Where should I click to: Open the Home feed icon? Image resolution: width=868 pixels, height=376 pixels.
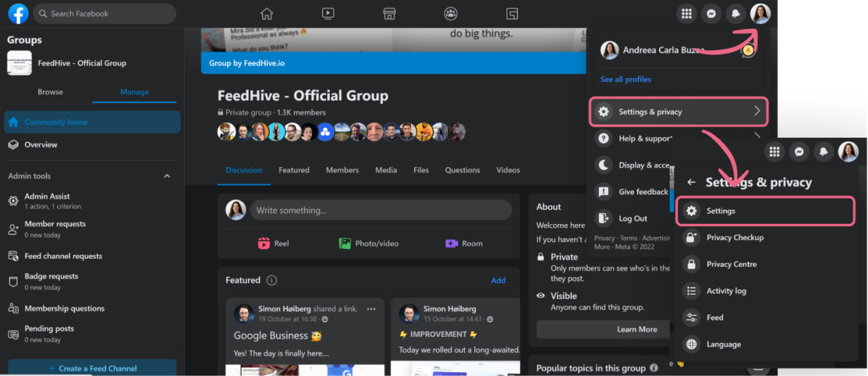(266, 14)
